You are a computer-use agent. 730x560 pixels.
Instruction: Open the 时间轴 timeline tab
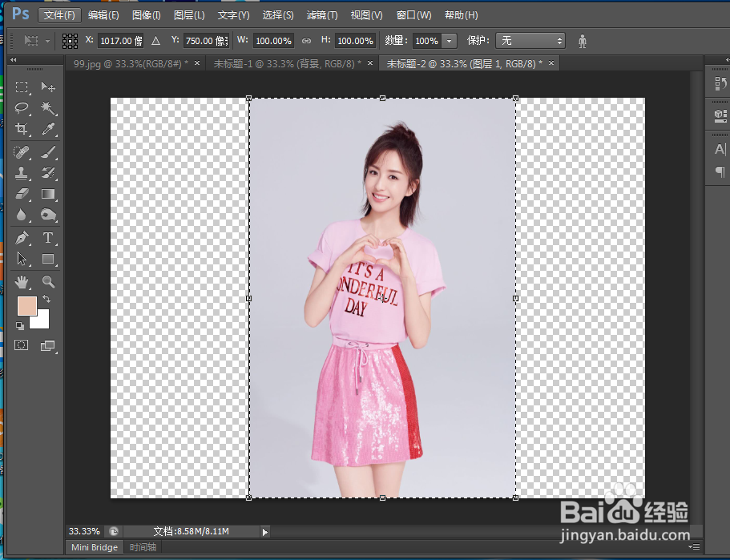[143, 547]
